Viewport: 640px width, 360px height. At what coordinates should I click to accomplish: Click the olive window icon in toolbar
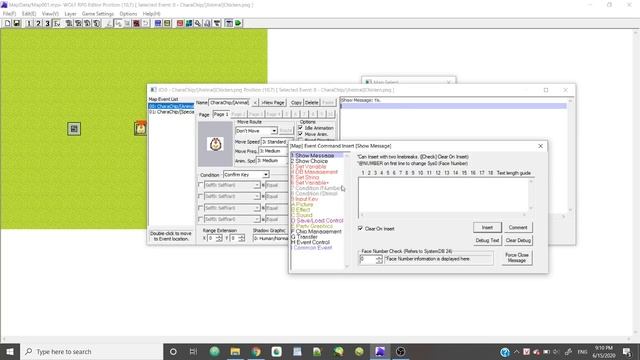click(x=167, y=23)
